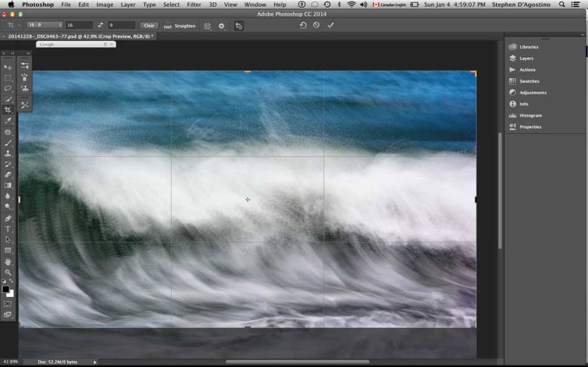This screenshot has width=588, height=367.
Task: Open the Window menu
Action: click(256, 4)
